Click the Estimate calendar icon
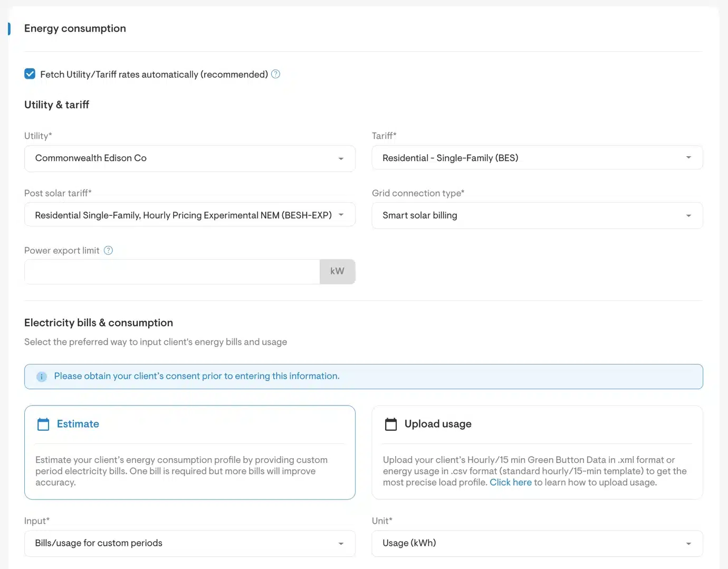Image resolution: width=728 pixels, height=569 pixels. [43, 424]
